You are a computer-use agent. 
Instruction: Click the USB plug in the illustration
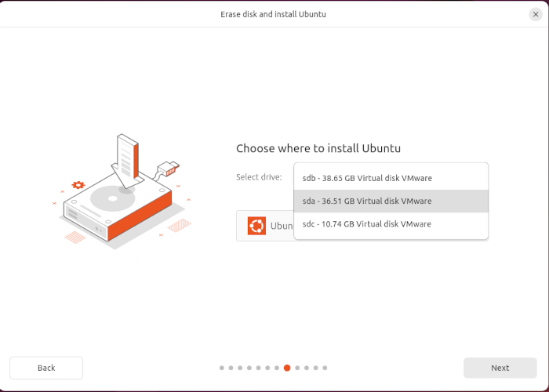[x=169, y=167]
